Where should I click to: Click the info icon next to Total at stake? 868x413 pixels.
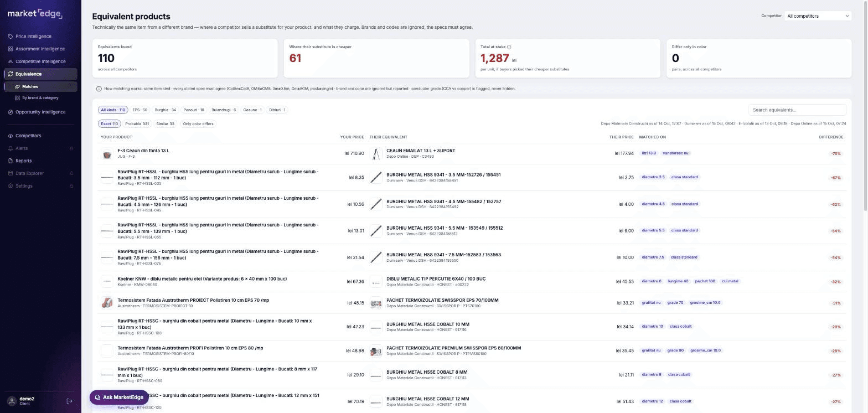[509, 47]
